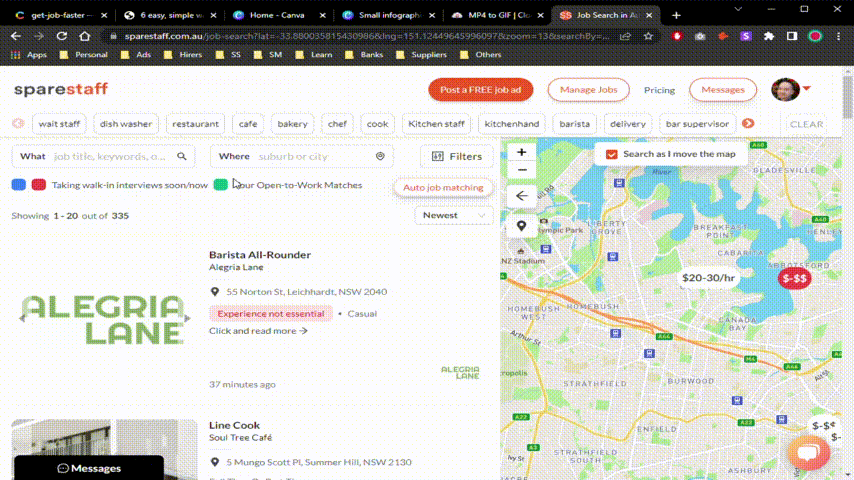Zoom out the map with minus button
Image resolution: width=854 pixels, height=480 pixels.
tap(521, 170)
